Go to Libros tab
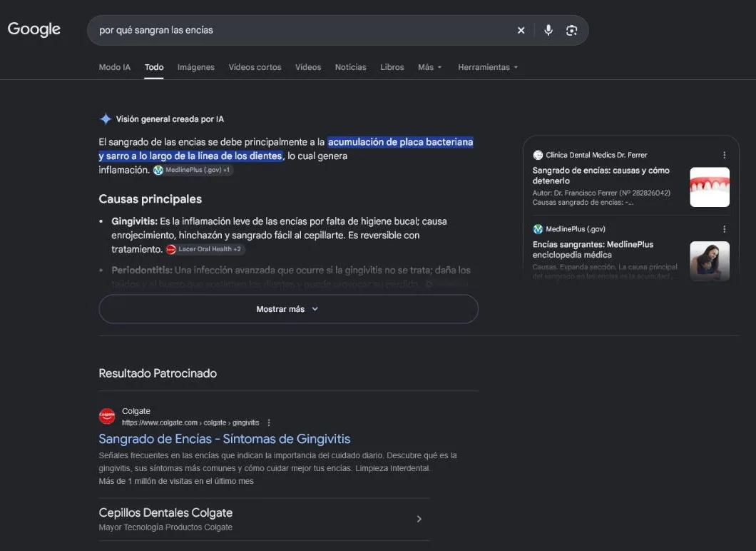This screenshot has width=756, height=551. (392, 67)
